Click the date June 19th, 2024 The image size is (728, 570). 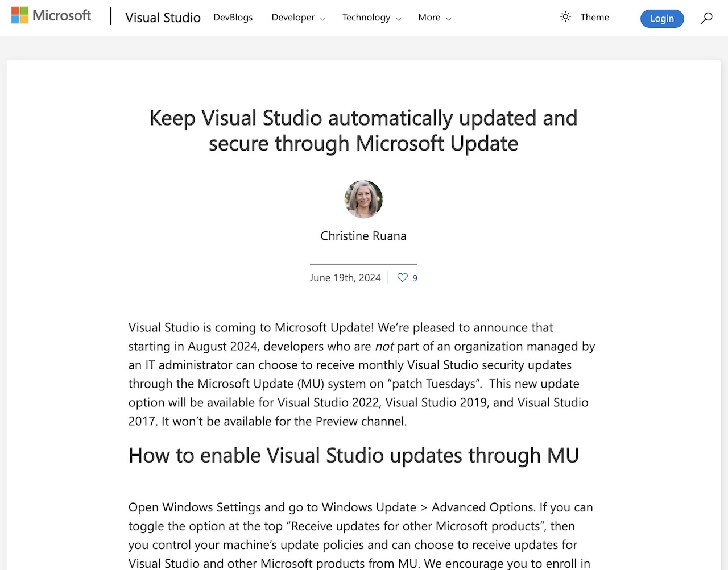pos(345,278)
